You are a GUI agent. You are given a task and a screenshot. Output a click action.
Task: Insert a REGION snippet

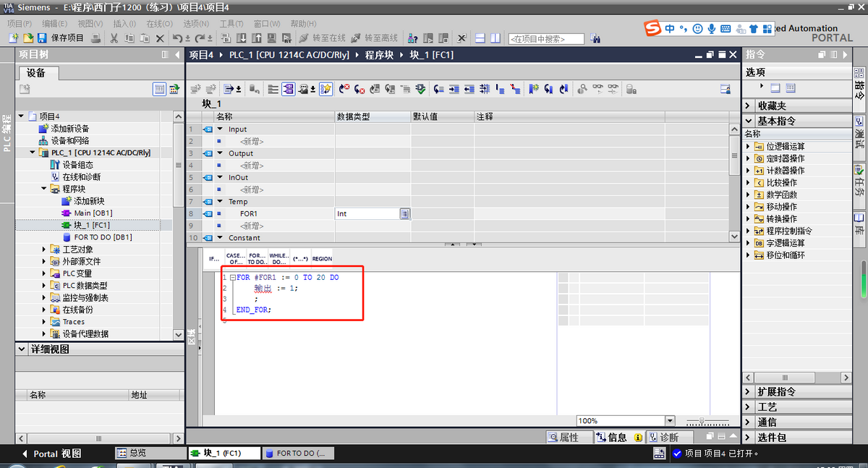pyautogui.click(x=322, y=258)
